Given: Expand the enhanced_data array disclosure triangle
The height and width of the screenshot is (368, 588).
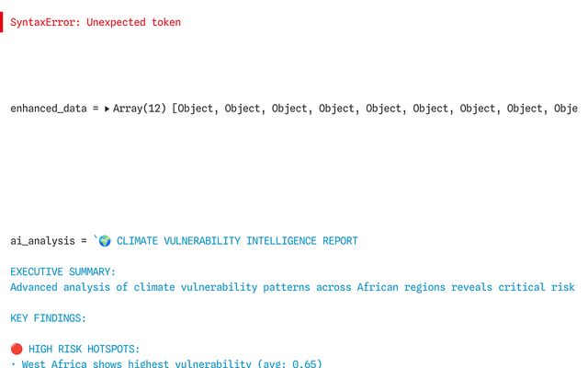Looking at the screenshot, I should pos(107,109).
